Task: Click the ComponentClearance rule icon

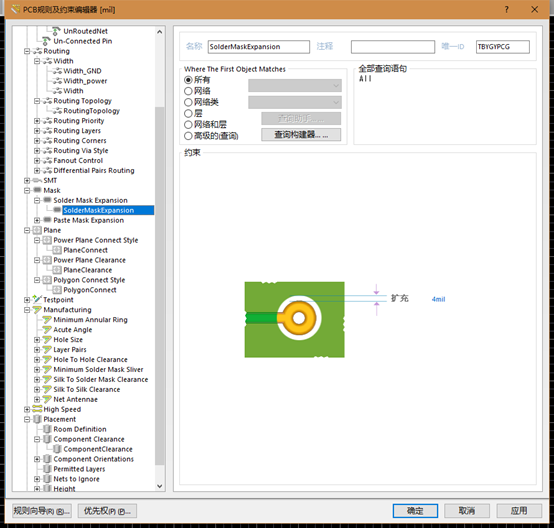Action: pos(57,449)
